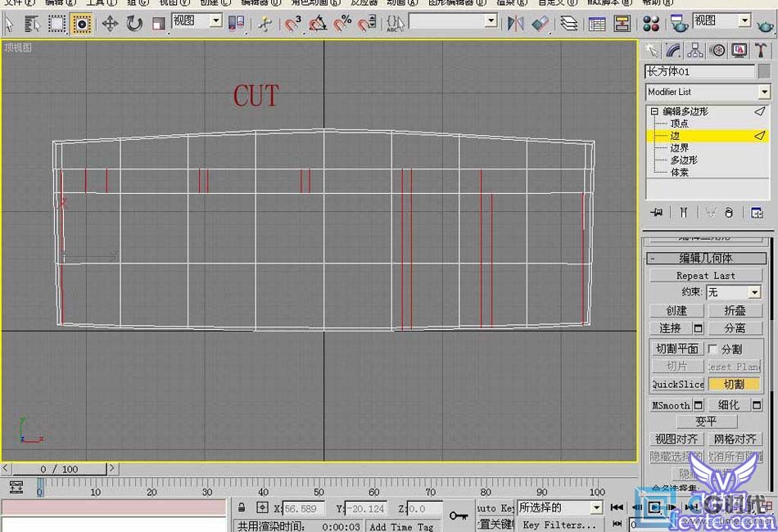Toggle the 切割 cut button
This screenshot has height=532, width=778.
click(735, 384)
